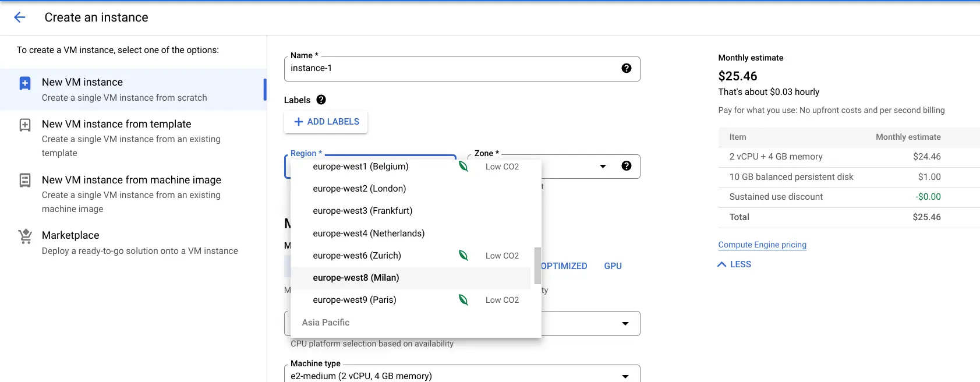Viewport: 980px width, 382px height.
Task: Click the 2 vCPU + 4 GB memory row
Action: click(849, 157)
